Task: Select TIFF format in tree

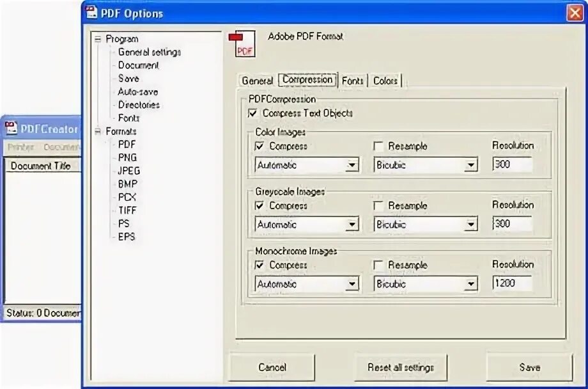Action: pyautogui.click(x=127, y=210)
